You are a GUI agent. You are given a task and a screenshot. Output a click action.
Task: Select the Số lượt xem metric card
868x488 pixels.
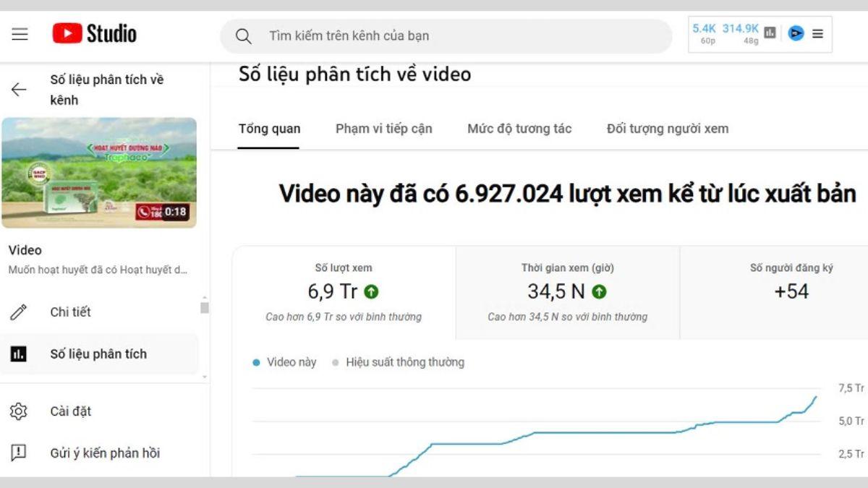coord(344,293)
